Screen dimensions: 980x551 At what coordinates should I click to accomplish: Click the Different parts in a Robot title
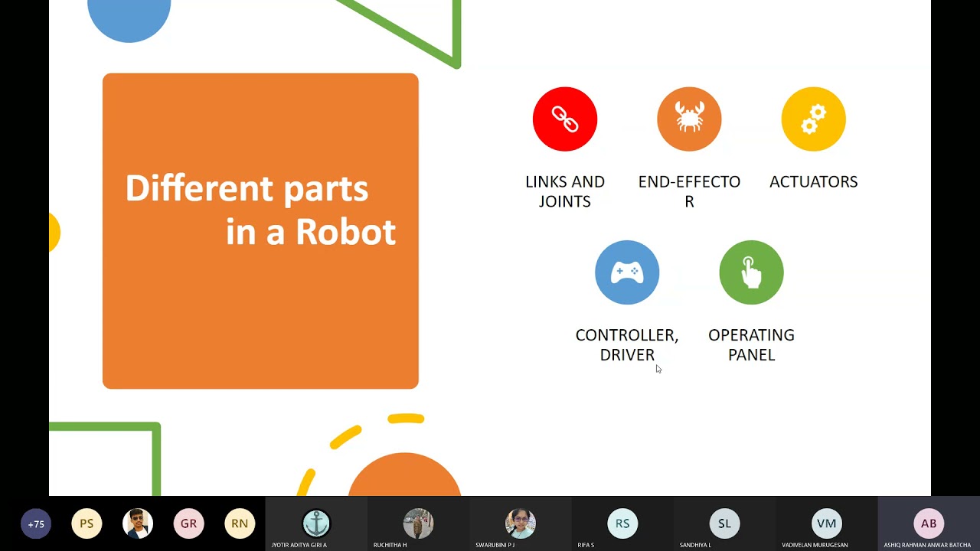tap(260, 210)
